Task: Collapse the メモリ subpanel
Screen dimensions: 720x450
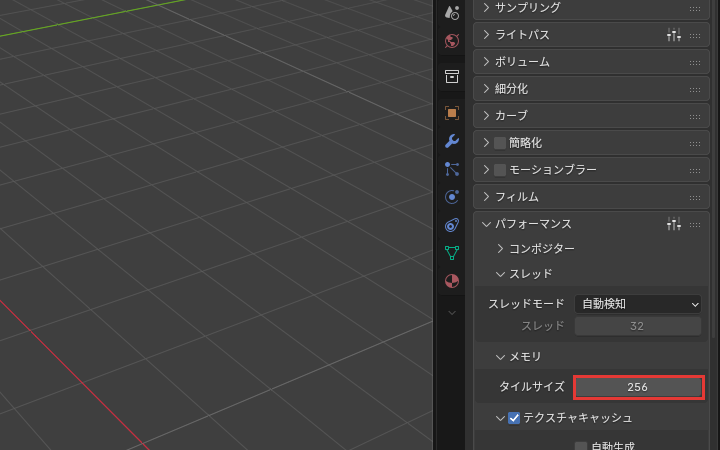Action: pos(501,357)
